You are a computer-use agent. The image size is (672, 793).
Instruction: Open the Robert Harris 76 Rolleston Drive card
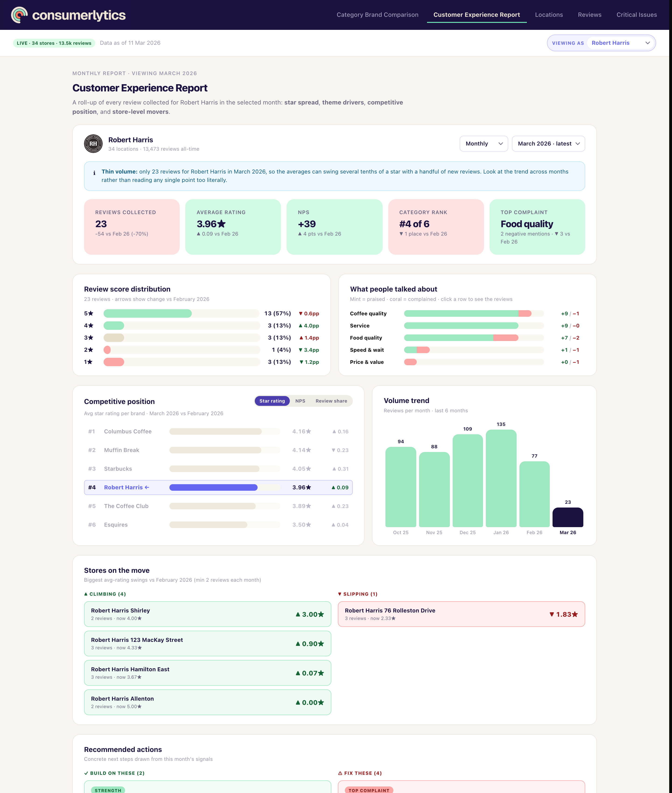pos(461,614)
